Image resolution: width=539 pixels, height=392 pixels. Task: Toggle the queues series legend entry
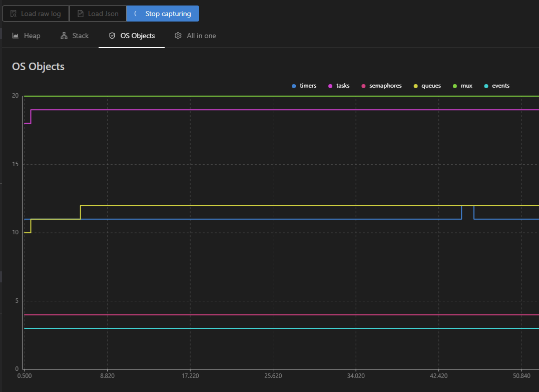[x=431, y=86]
